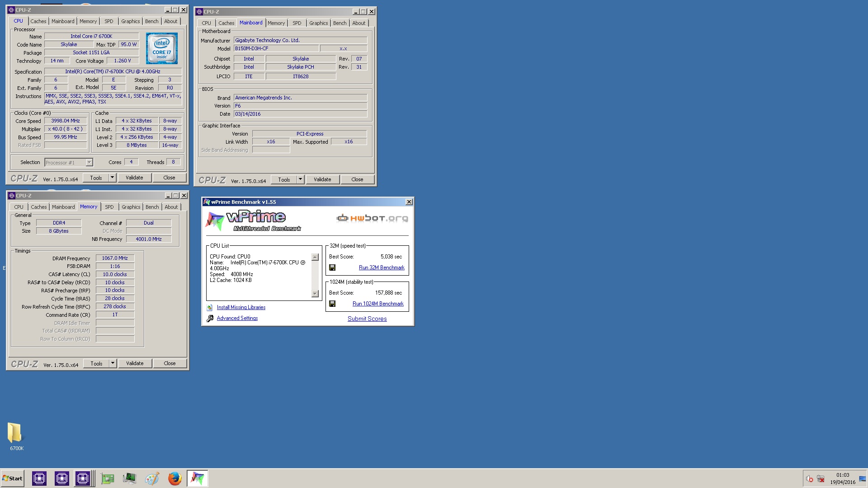The image size is (868, 488).
Task: Click the CPU-Z title bar icon of Mainboard window
Action: [199, 12]
